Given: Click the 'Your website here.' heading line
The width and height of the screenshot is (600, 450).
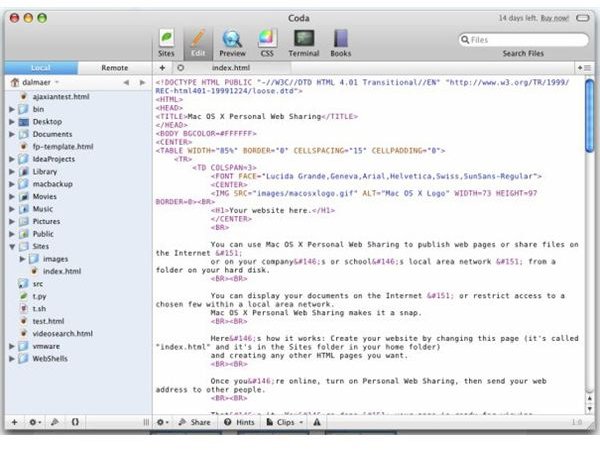Looking at the screenshot, I should (273, 210).
